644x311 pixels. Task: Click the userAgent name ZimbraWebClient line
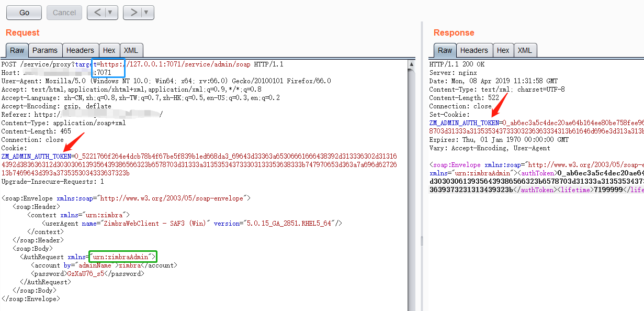pyautogui.click(x=191, y=224)
